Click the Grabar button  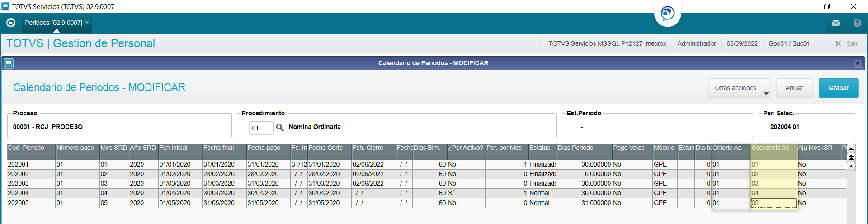838,88
